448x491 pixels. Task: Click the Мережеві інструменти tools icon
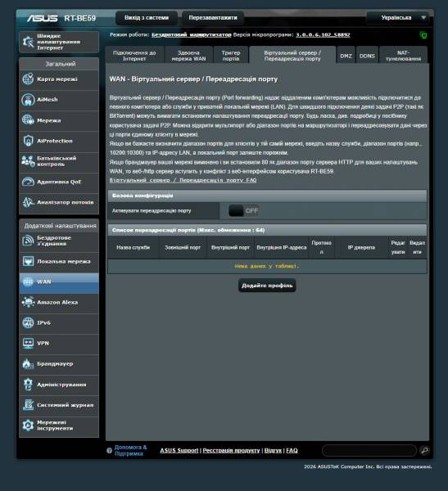coord(28,426)
